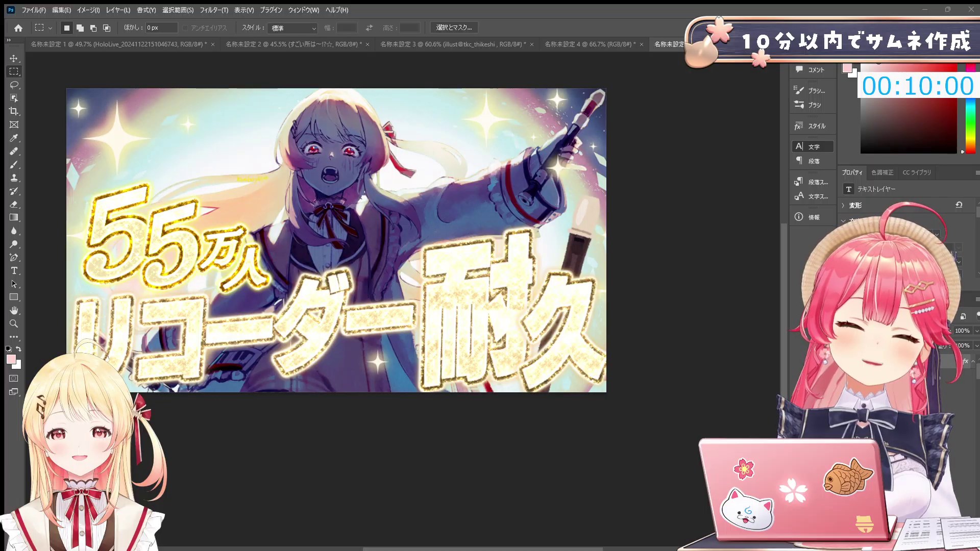Image resolution: width=980 pixels, height=551 pixels.
Task: Select the Blur tool
Action: [x=14, y=231]
